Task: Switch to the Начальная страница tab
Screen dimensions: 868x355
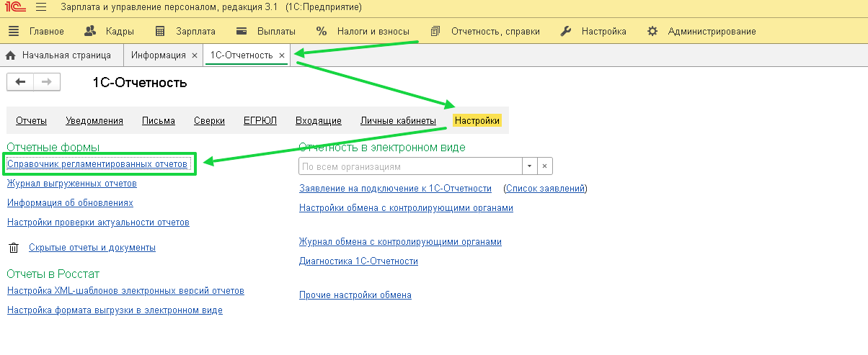Action: click(58, 55)
